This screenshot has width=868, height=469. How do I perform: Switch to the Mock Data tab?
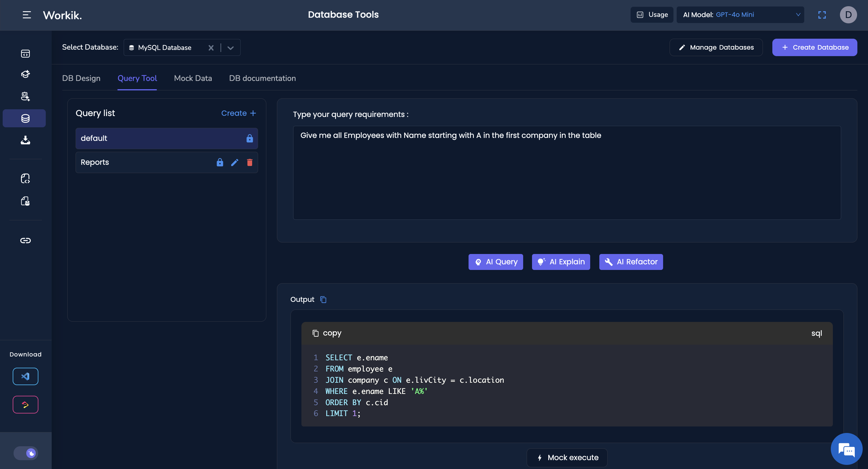tap(193, 78)
